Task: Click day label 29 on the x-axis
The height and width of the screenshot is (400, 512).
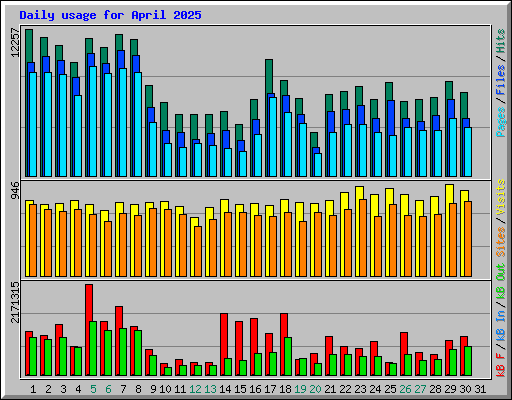Action: click(x=450, y=389)
